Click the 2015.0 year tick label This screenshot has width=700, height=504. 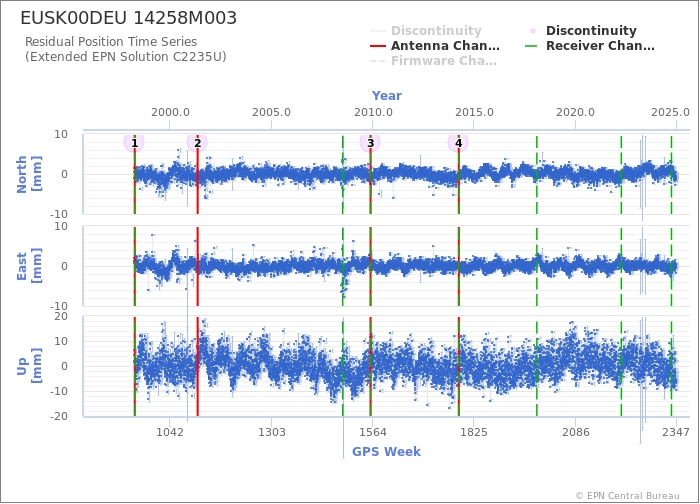pos(474,112)
